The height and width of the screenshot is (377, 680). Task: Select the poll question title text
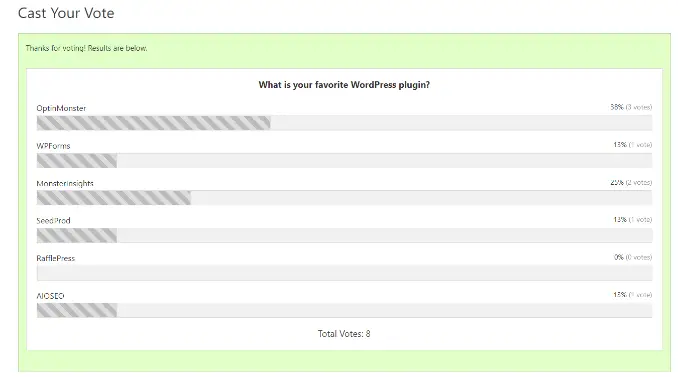click(344, 85)
